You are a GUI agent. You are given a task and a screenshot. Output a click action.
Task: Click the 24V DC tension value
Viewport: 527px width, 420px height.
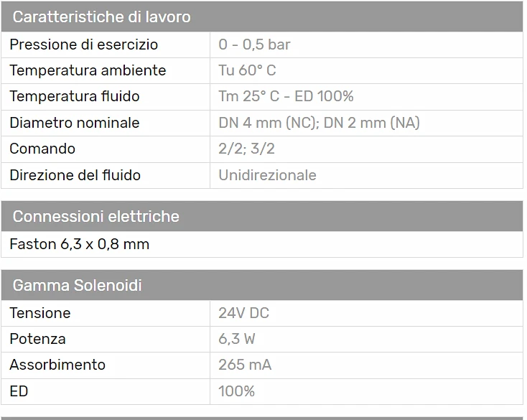click(244, 313)
